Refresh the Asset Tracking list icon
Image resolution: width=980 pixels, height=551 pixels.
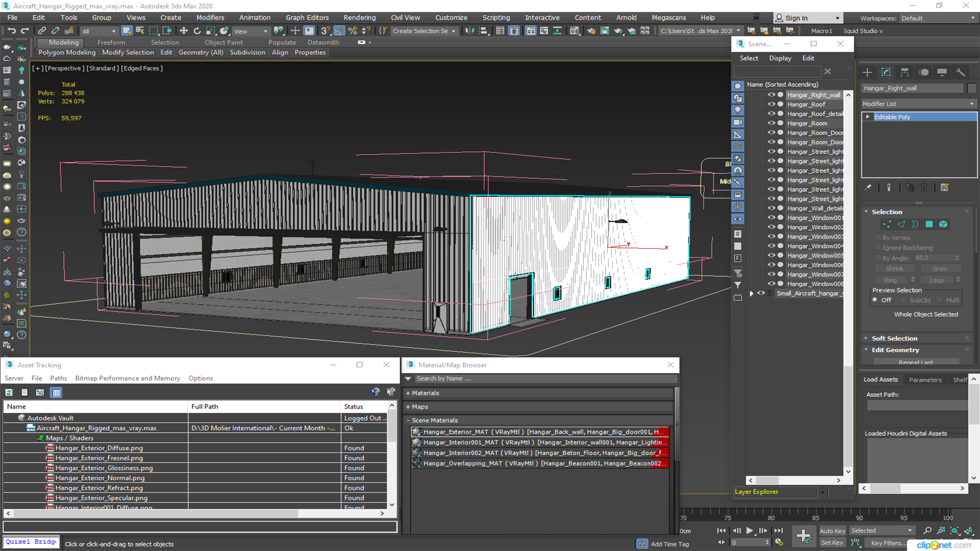9,392
